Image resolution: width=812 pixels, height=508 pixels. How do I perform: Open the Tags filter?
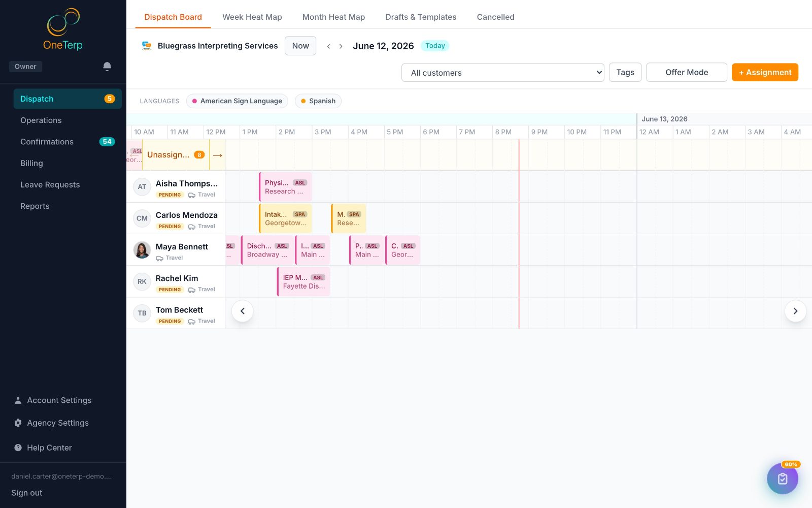click(x=625, y=72)
